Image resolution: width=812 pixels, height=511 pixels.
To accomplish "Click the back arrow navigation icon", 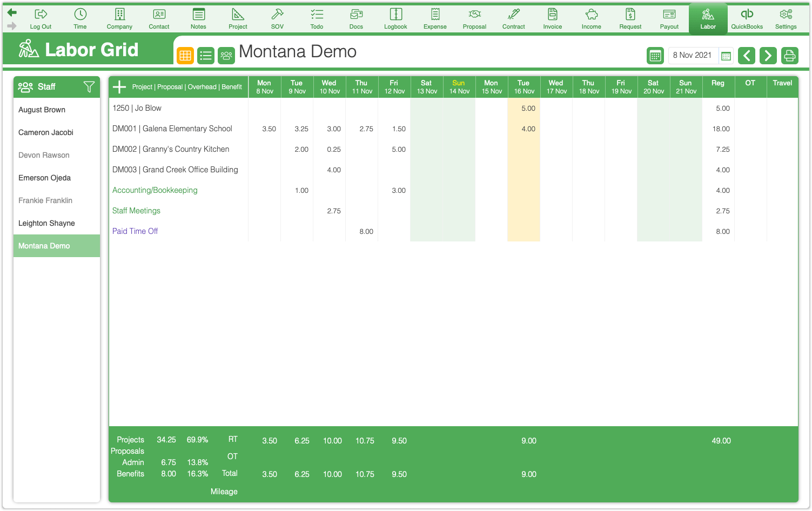I will click(x=12, y=12).
